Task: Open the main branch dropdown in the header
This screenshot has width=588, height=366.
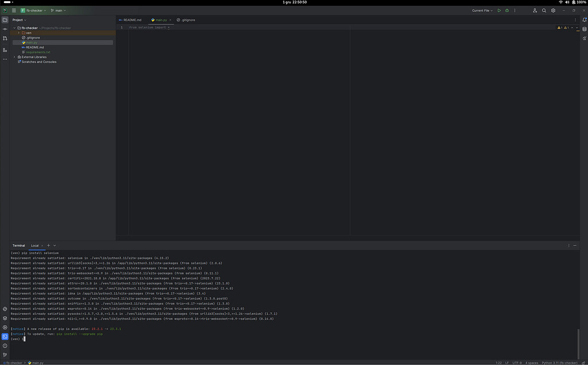Action: coord(57,10)
